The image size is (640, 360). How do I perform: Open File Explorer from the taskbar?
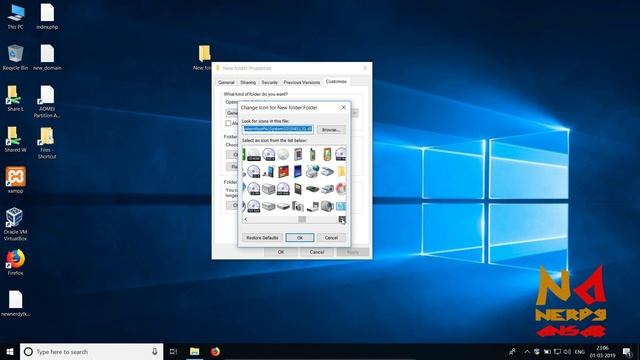pyautogui.click(x=195, y=351)
